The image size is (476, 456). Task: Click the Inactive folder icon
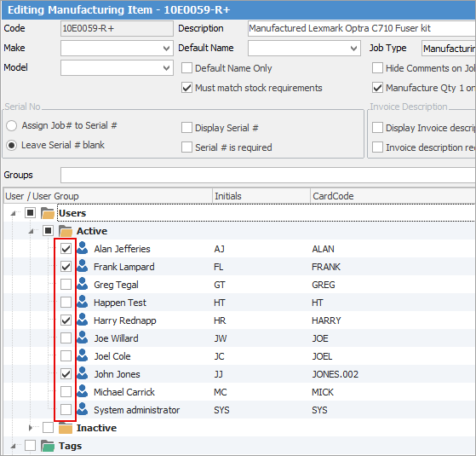pyautogui.click(x=66, y=428)
